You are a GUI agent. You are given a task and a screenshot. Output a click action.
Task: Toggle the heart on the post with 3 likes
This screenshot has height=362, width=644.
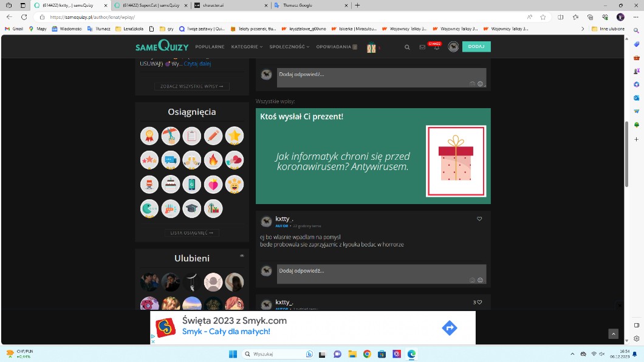[x=479, y=302]
